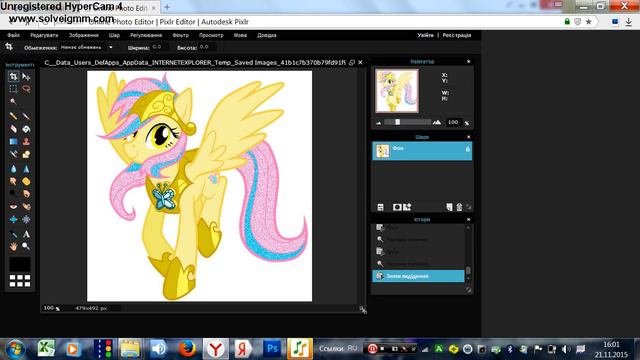The width and height of the screenshot is (640, 360).
Task: Select the Dodge tool
Action: coord(13,193)
